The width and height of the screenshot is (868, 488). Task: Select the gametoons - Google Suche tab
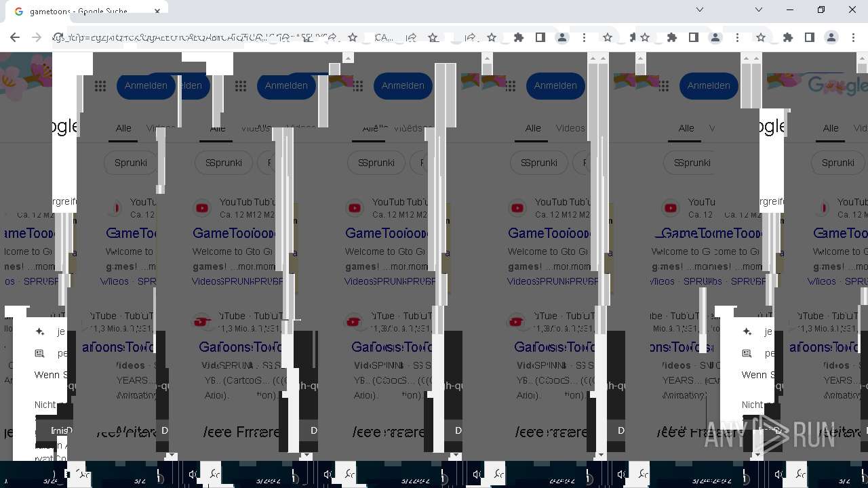(x=87, y=11)
